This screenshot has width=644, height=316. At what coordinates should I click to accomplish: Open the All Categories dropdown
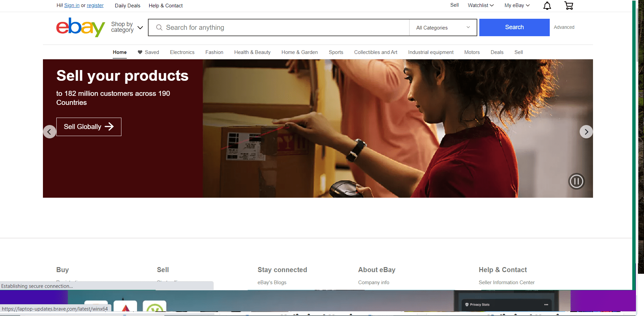pos(443,27)
